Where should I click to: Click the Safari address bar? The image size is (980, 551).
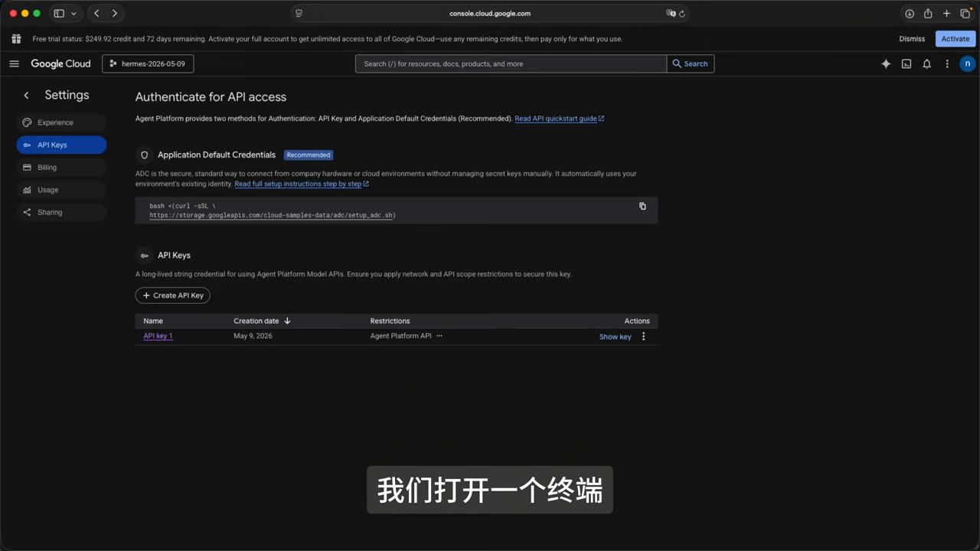point(490,13)
